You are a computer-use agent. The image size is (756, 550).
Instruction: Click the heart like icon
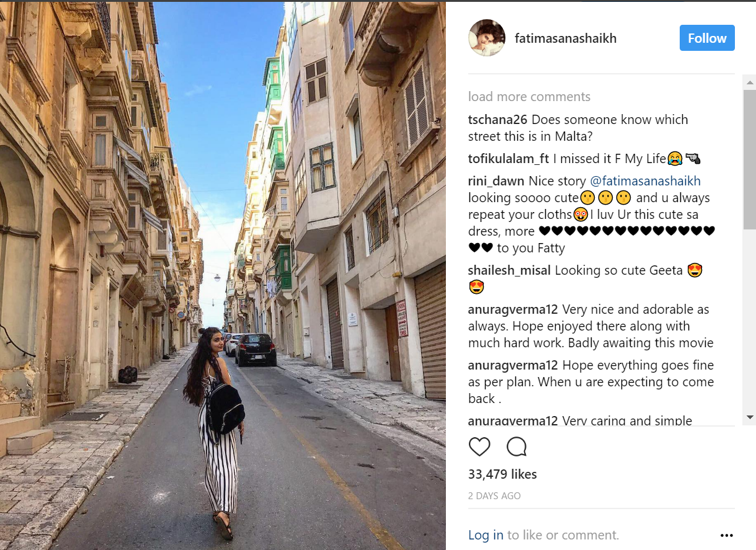(x=479, y=446)
